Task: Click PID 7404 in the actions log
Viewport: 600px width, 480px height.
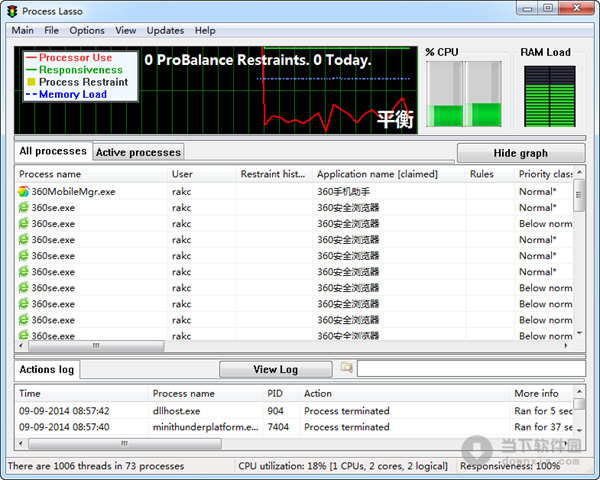Action: coord(278,427)
